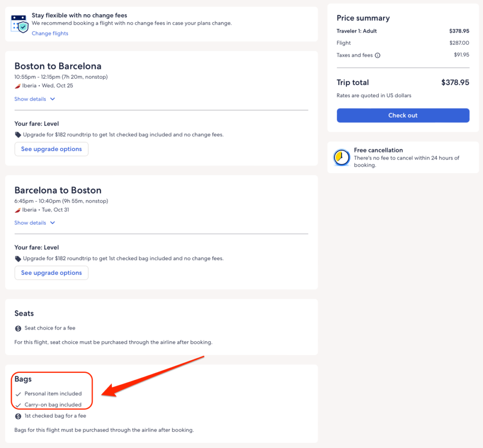Click the dollar icon beside 1st checked bag

click(x=18, y=416)
